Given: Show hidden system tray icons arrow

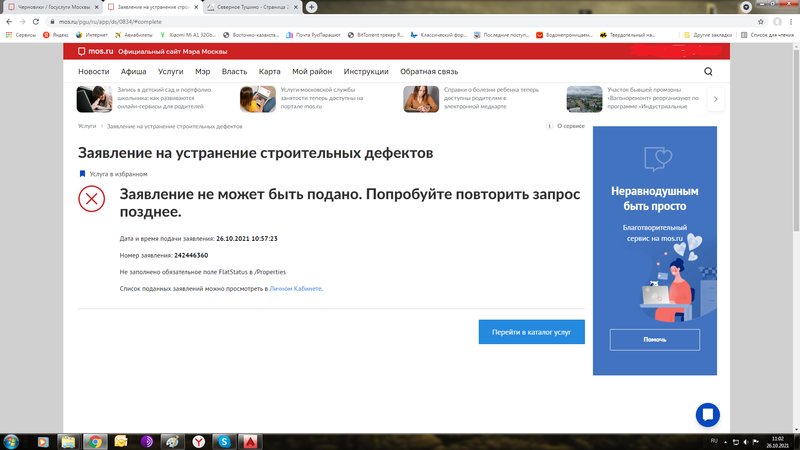Looking at the screenshot, I should pyautogui.click(x=726, y=442).
